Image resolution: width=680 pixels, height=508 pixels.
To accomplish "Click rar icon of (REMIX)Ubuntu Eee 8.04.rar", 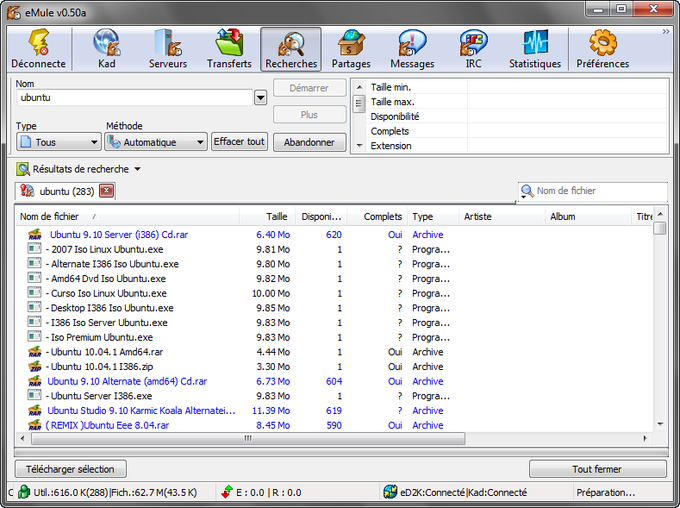I will (35, 425).
